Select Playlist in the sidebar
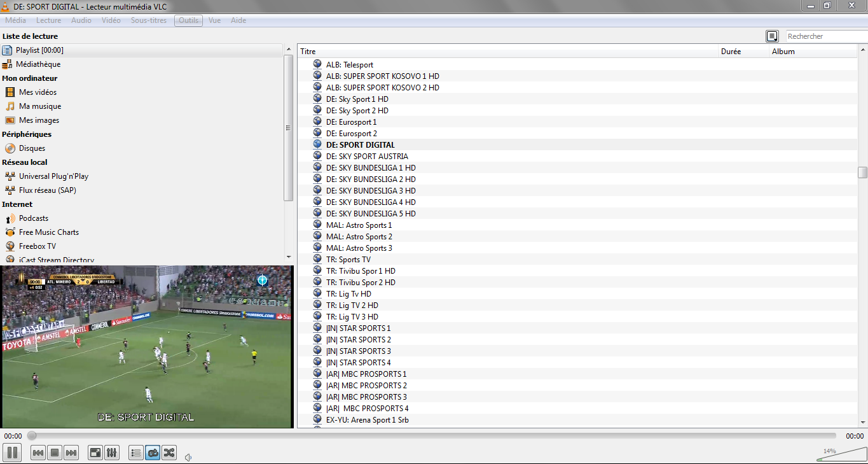Viewport: 868px width, 464px height. tap(141, 50)
